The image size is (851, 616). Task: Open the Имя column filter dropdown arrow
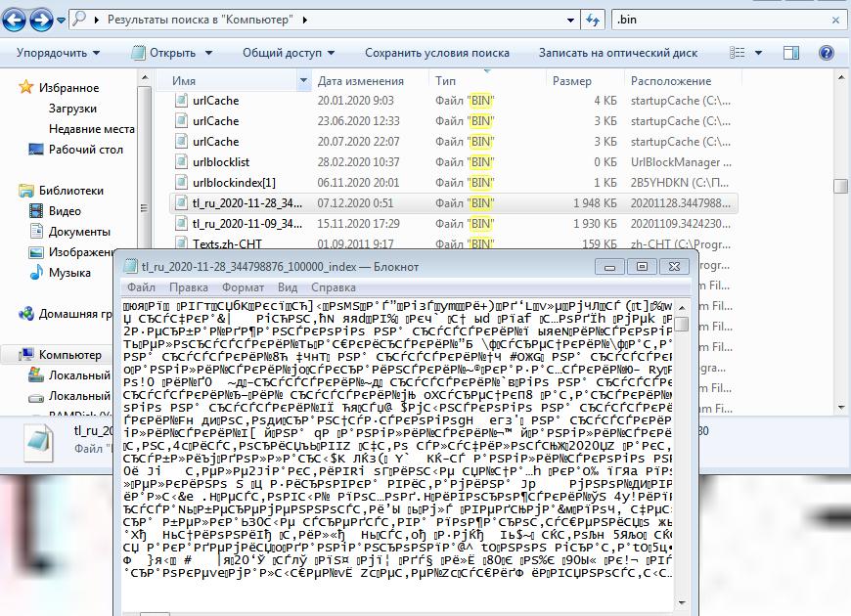pyautogui.click(x=303, y=81)
